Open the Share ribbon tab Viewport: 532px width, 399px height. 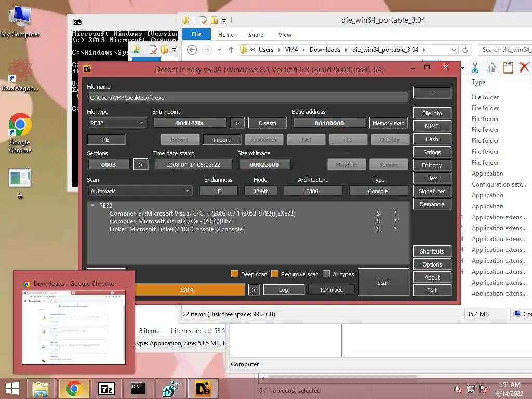(x=256, y=35)
